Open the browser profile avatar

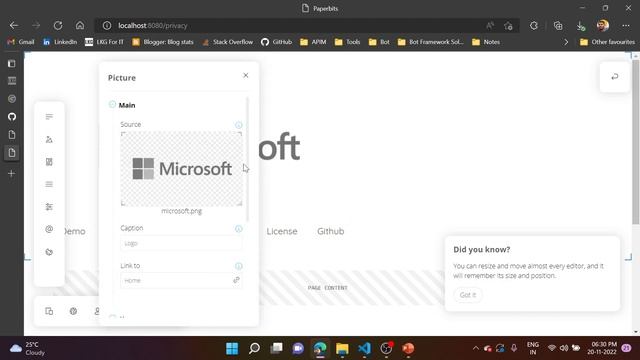[603, 25]
